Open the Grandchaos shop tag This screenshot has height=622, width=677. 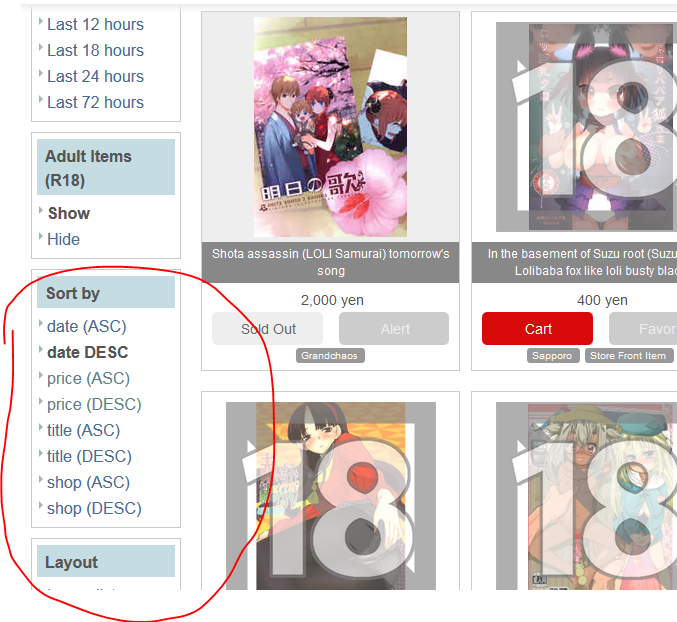[330, 356]
